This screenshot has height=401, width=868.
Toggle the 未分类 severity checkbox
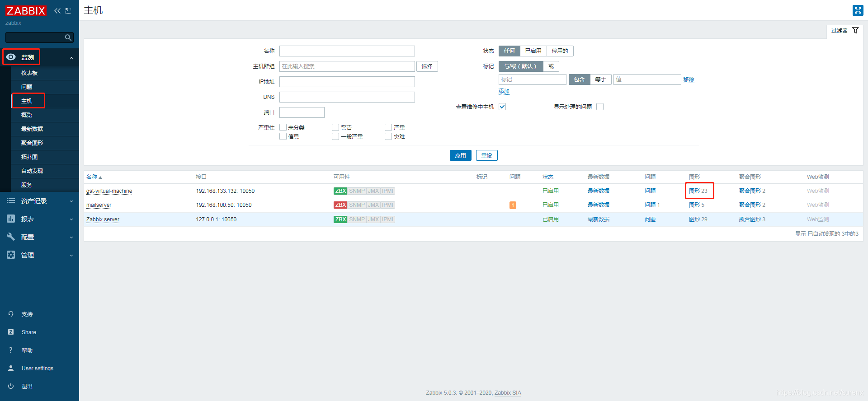(283, 127)
